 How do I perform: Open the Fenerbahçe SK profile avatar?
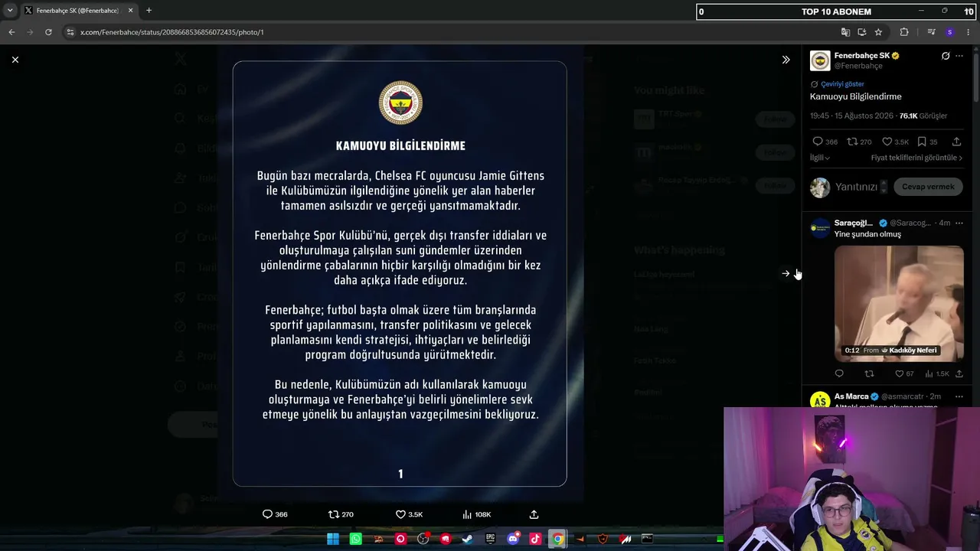coord(820,60)
